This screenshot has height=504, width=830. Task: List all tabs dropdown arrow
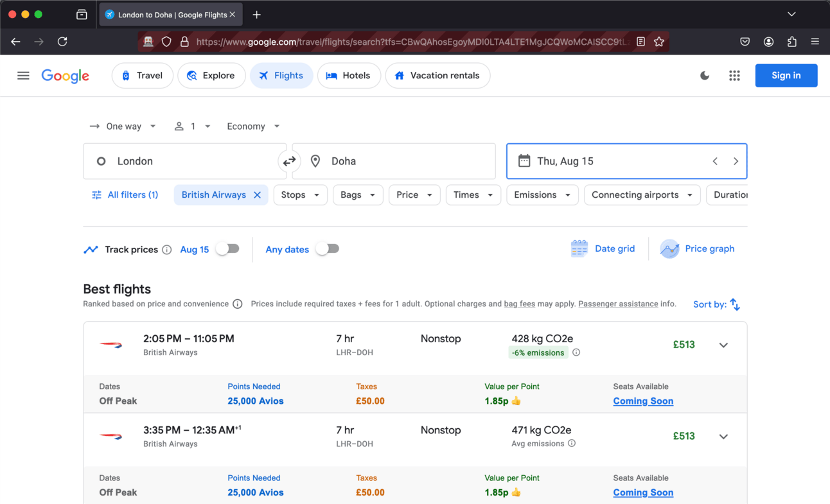tap(791, 14)
